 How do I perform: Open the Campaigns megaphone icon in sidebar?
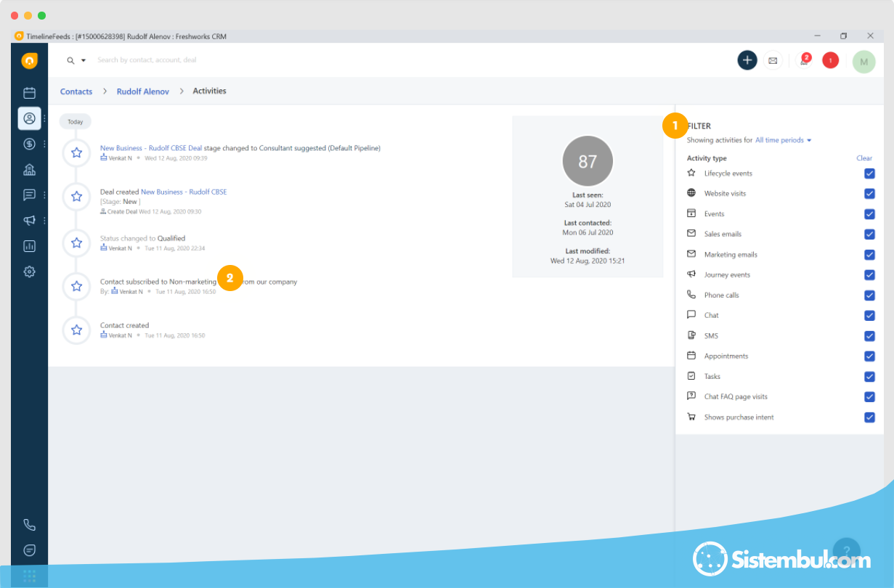(x=29, y=221)
